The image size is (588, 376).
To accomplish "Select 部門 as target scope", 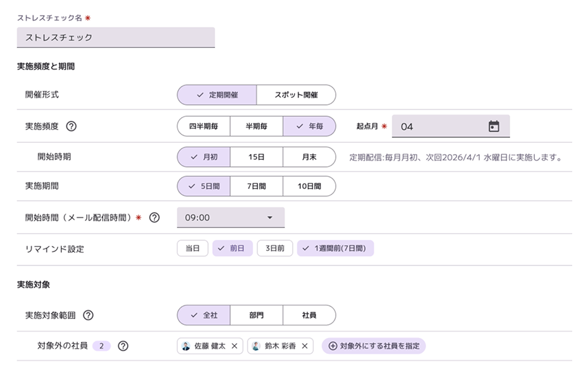I will (x=257, y=315).
